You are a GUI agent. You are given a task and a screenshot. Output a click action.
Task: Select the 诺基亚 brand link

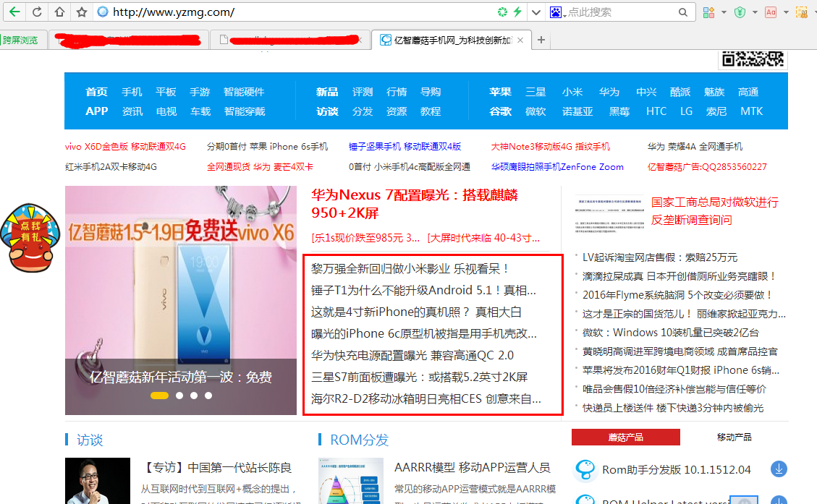(x=577, y=111)
